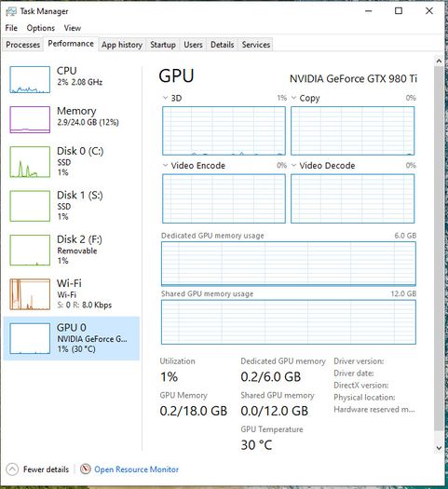This screenshot has width=448, height=489.
Task: Maximize the Task Manager window
Action: point(399,11)
